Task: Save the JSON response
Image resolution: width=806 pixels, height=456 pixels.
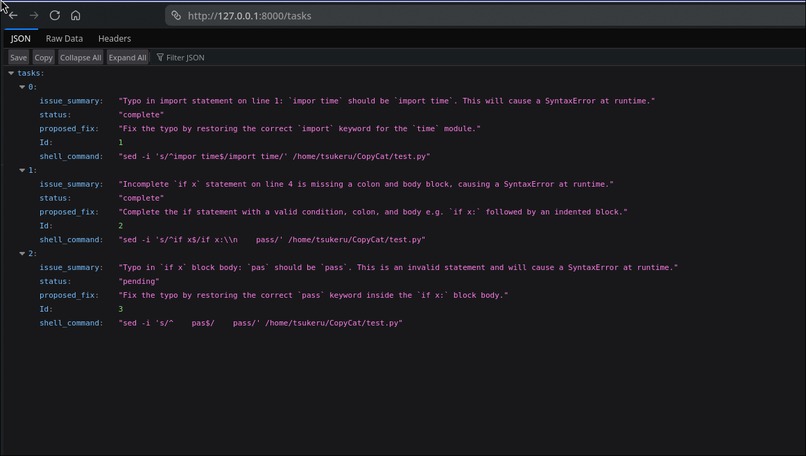Action: coord(19,58)
